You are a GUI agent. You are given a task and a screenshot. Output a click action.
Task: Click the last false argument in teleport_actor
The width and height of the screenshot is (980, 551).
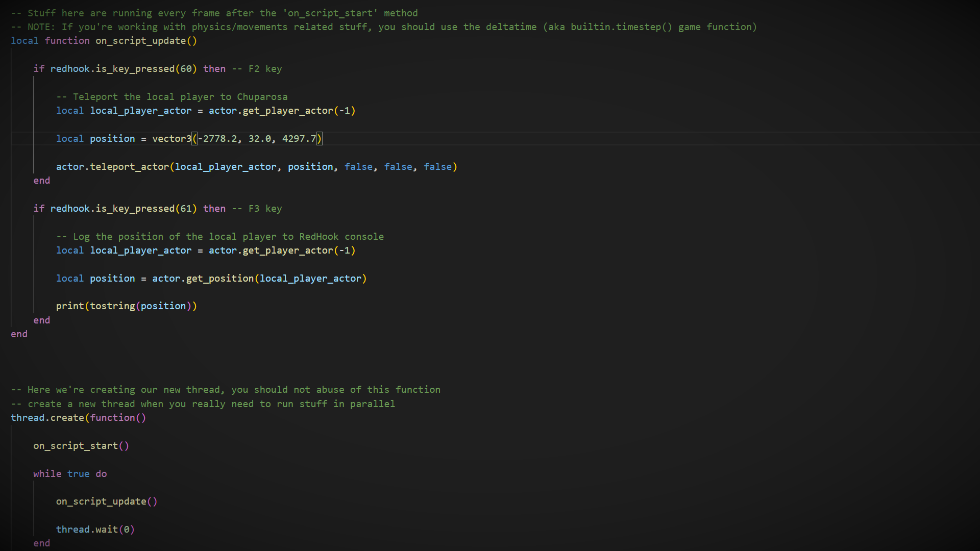[x=437, y=167]
